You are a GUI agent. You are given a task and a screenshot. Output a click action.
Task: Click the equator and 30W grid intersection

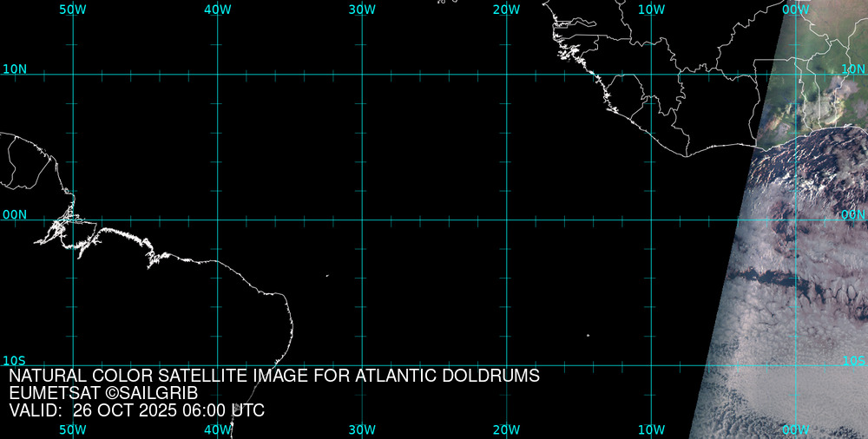(362, 219)
